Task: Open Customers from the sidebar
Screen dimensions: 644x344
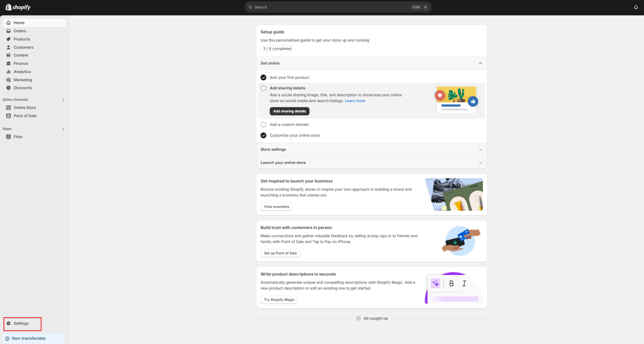Action: [23, 47]
